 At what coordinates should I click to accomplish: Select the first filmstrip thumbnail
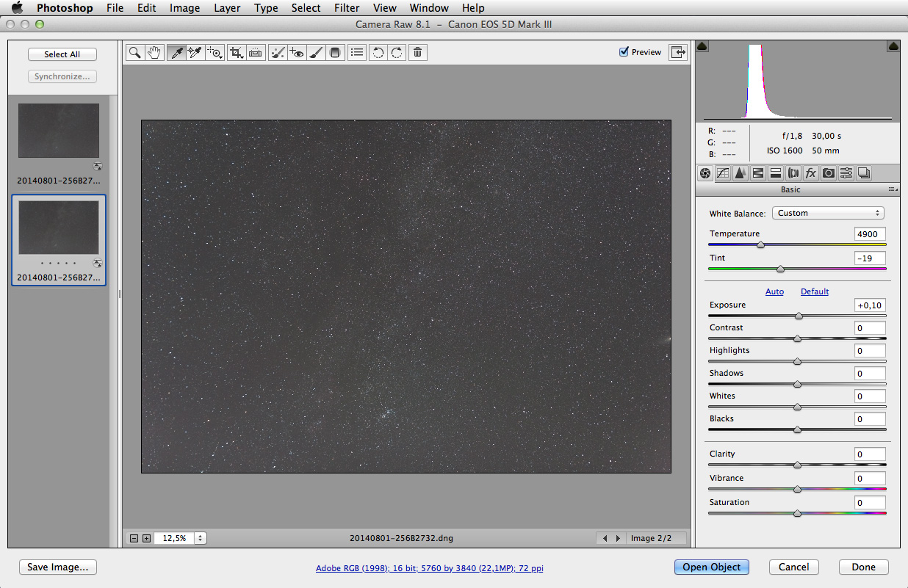click(x=59, y=131)
